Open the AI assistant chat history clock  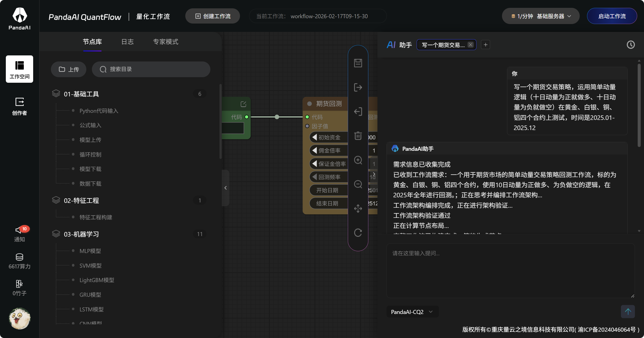[631, 45]
